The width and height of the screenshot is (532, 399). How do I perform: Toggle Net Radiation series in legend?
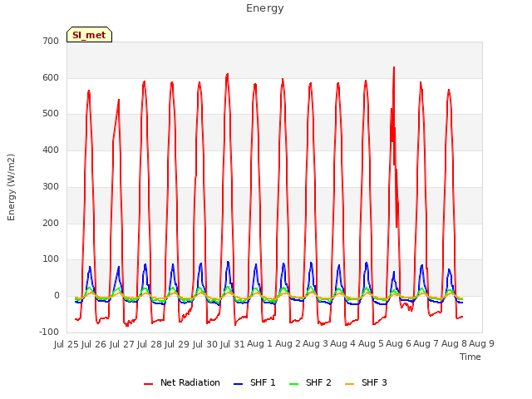182,382
